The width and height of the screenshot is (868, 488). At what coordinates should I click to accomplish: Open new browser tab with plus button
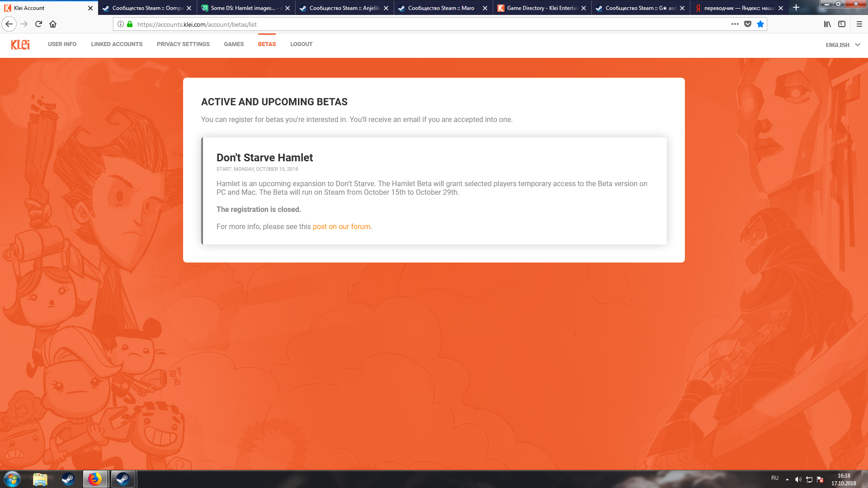pyautogui.click(x=796, y=8)
